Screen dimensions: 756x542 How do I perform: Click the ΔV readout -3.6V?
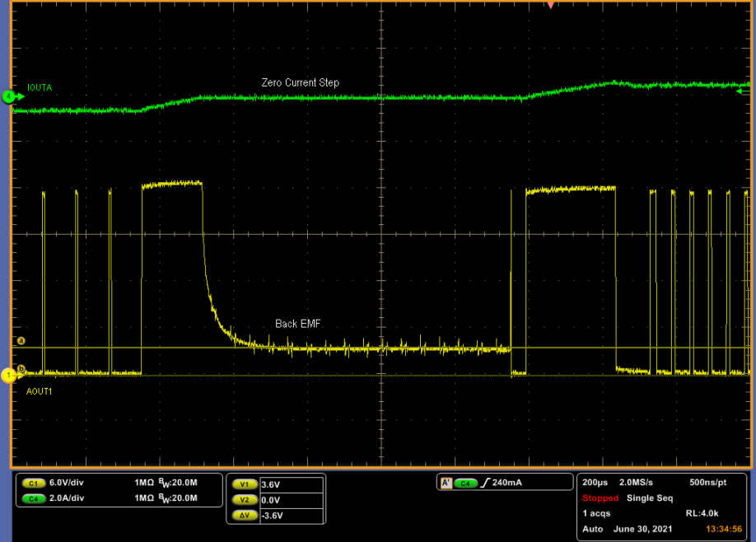(292, 516)
